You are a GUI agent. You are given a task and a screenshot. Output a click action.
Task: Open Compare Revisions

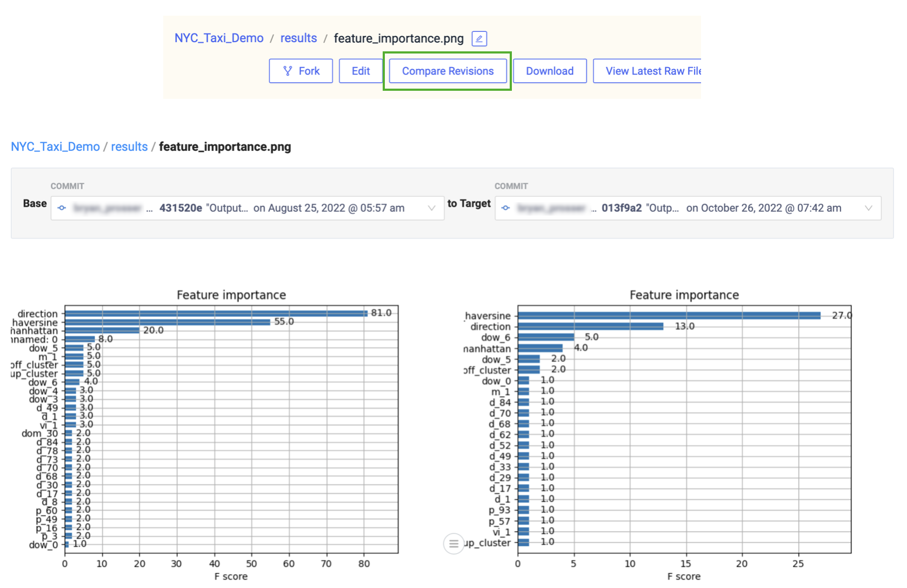coord(448,71)
